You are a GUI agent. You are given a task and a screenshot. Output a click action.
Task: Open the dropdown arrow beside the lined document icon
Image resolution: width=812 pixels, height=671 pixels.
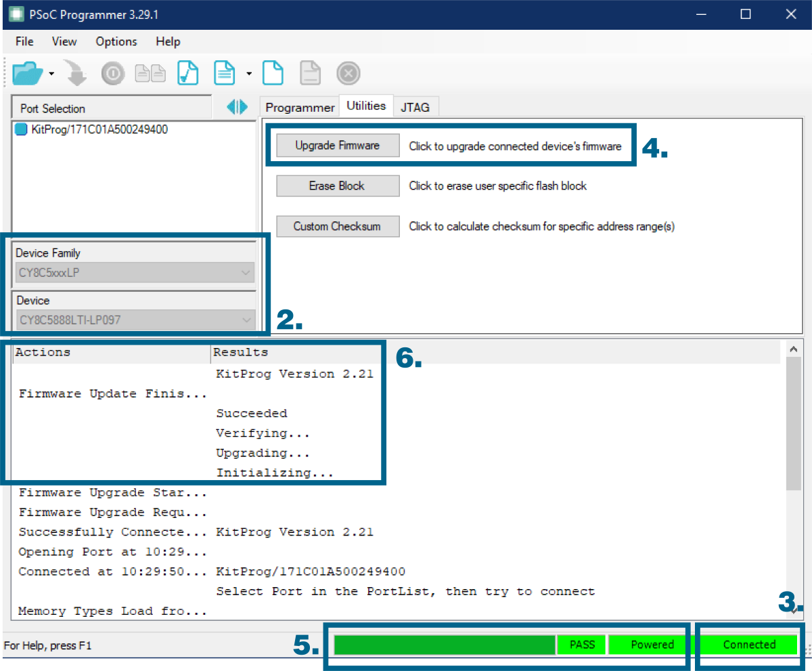point(250,73)
